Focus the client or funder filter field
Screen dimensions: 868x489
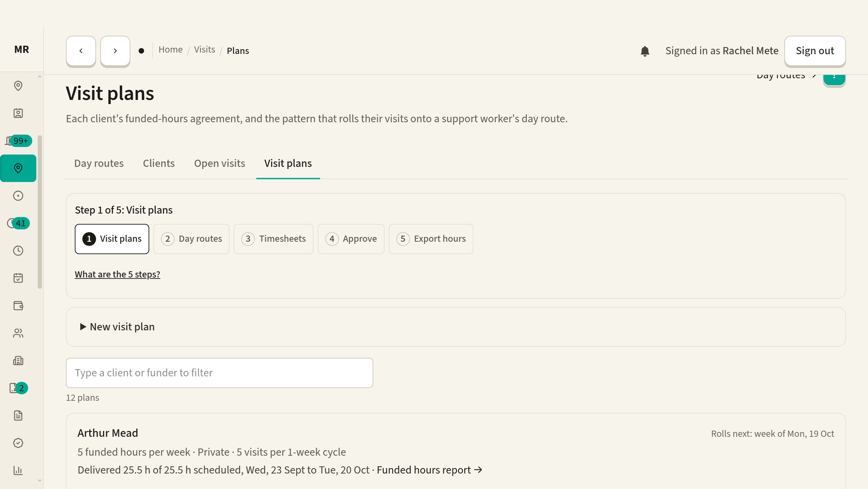(x=220, y=373)
